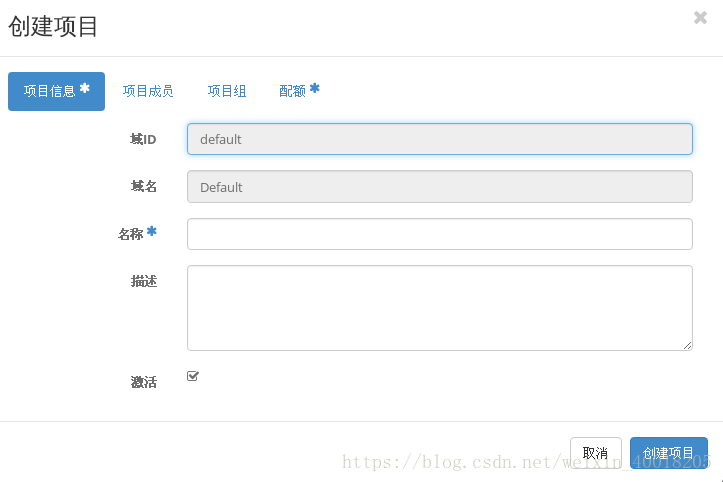This screenshot has width=723, height=482.
Task: Click the 取消 button
Action: click(596, 453)
